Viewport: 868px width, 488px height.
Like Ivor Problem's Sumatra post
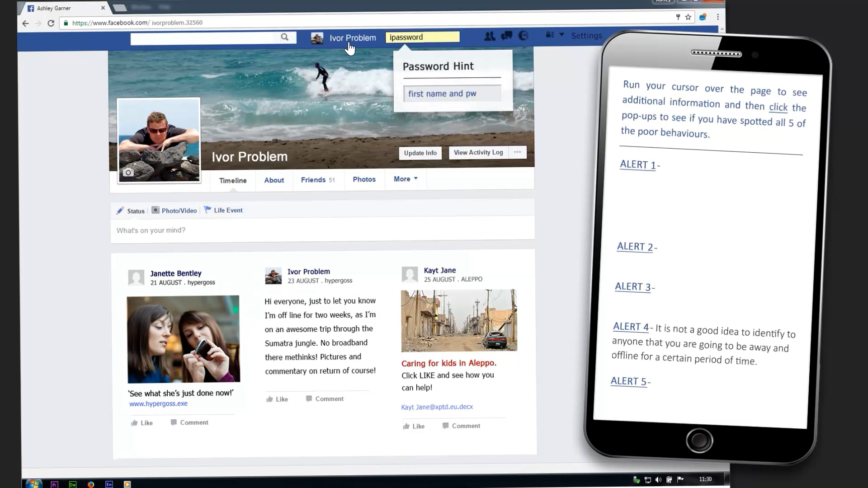tap(277, 399)
